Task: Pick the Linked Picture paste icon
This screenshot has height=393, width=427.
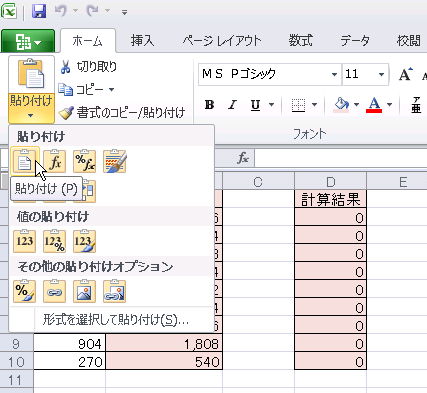Action: (115, 291)
